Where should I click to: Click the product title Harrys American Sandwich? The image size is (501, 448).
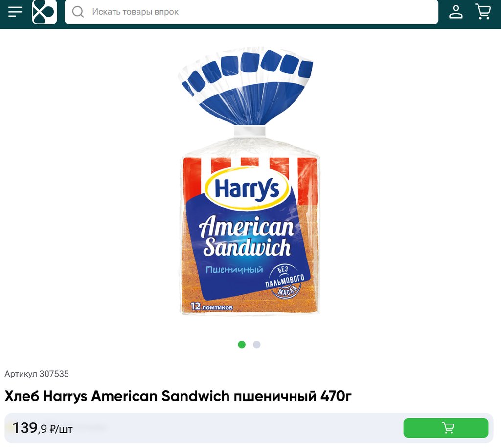point(178,396)
